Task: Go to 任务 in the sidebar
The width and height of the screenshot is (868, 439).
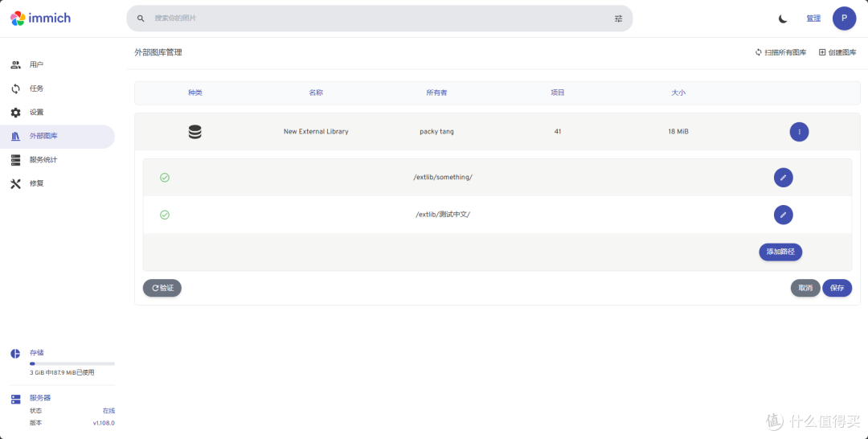Action: 36,88
